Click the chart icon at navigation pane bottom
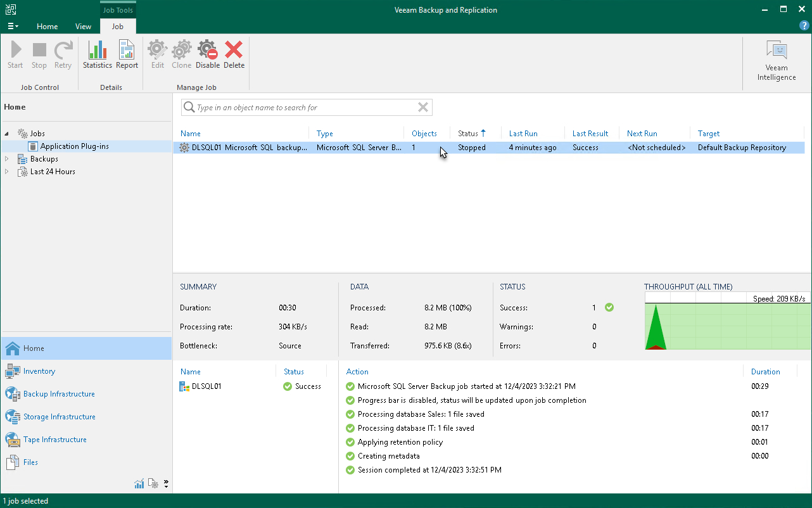812x508 pixels. (139, 484)
